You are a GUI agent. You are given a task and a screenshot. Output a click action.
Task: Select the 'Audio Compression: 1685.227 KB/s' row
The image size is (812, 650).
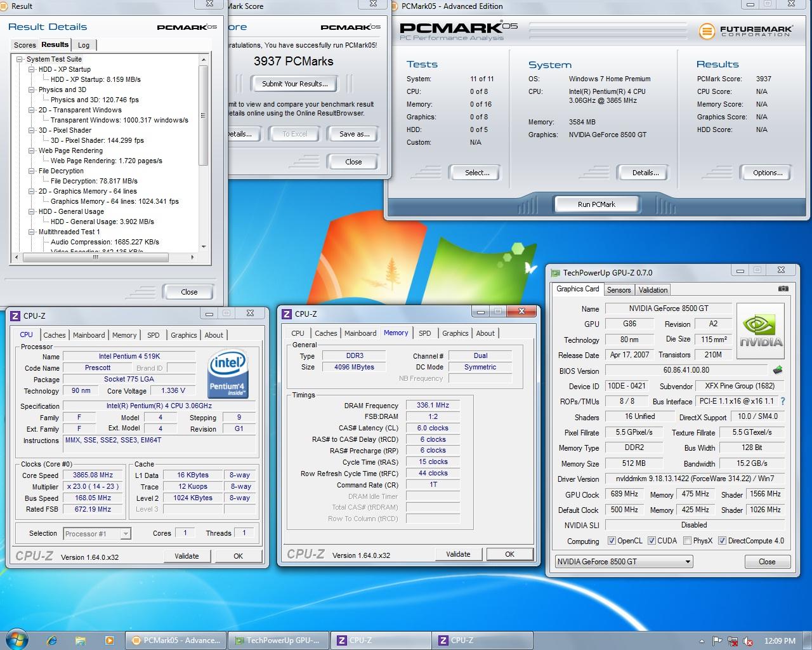coord(105,242)
